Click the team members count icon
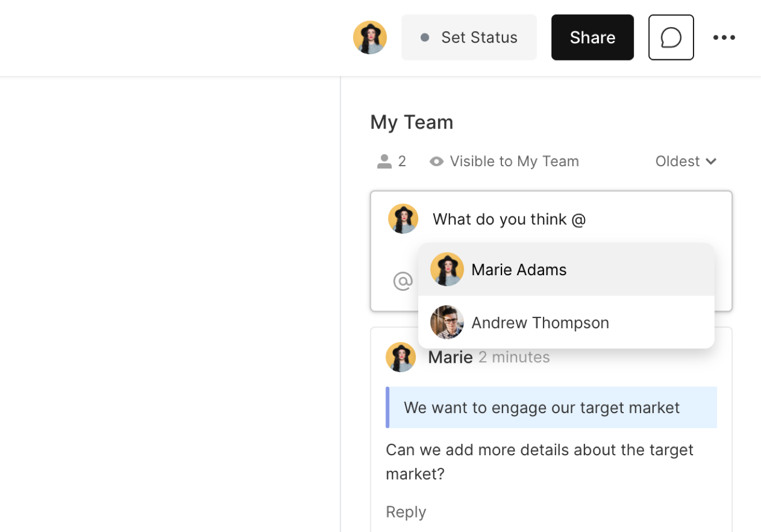This screenshot has width=761, height=532. tap(384, 162)
